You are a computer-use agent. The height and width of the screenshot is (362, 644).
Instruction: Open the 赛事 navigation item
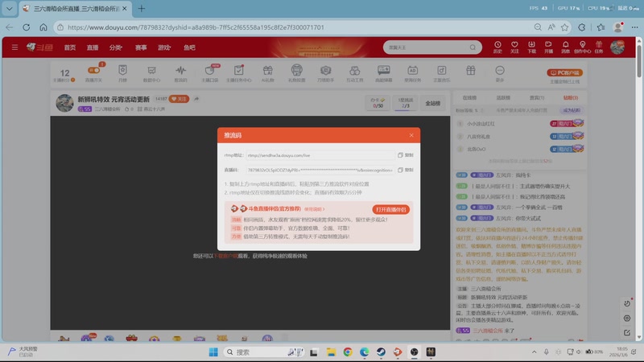tap(141, 47)
